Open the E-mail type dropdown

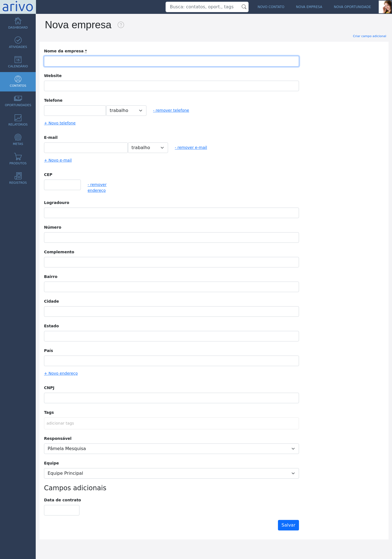pyautogui.click(x=148, y=148)
